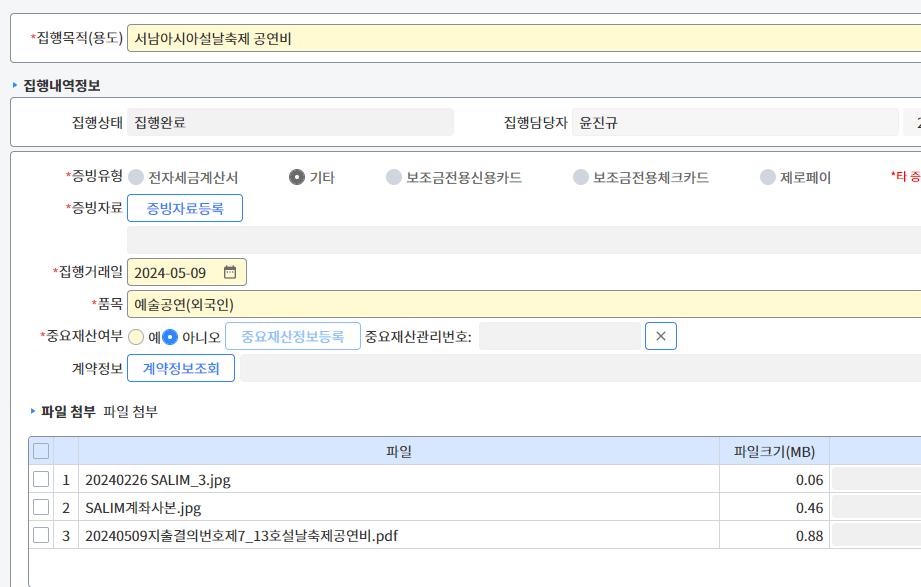Open file 20240509지출결의번호제7_13호설날축제공연비.pdf
921x587 pixels.
click(x=241, y=536)
